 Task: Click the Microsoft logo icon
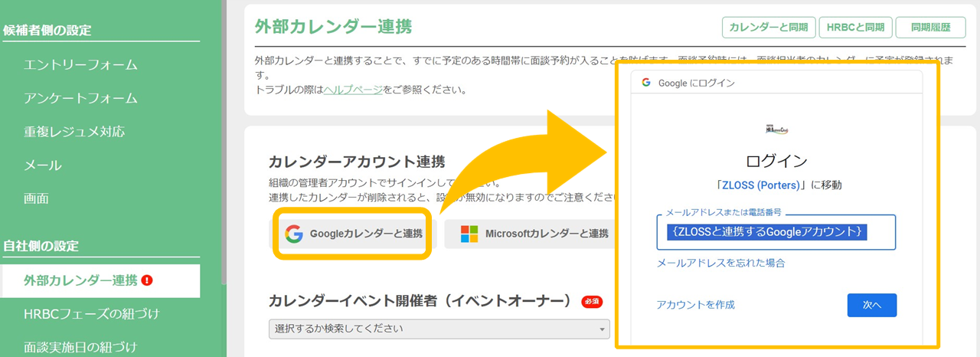(469, 234)
